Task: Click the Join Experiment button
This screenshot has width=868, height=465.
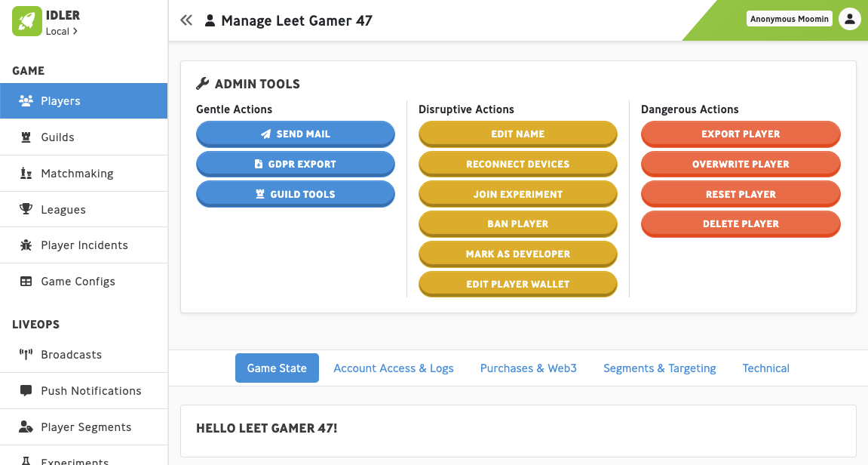Action: pyautogui.click(x=518, y=194)
